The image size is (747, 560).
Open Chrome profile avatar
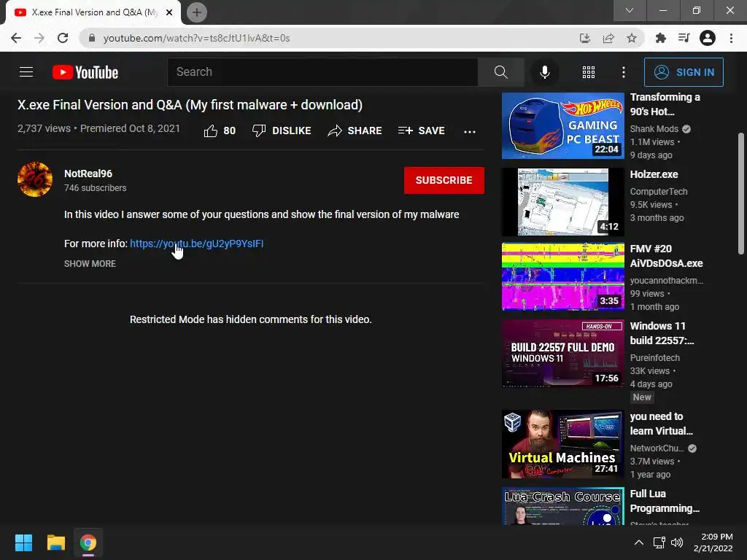[x=708, y=38]
